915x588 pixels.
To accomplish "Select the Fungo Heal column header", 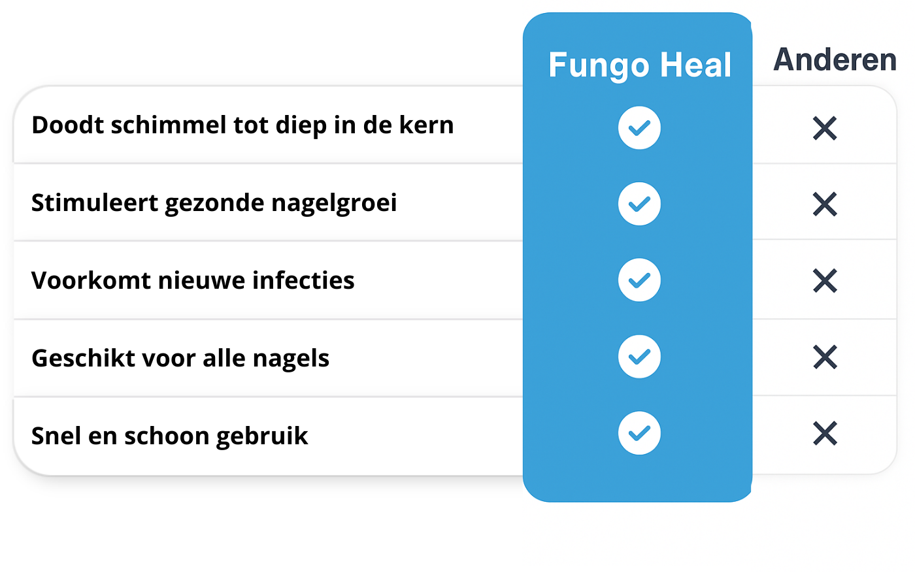I will click(640, 65).
